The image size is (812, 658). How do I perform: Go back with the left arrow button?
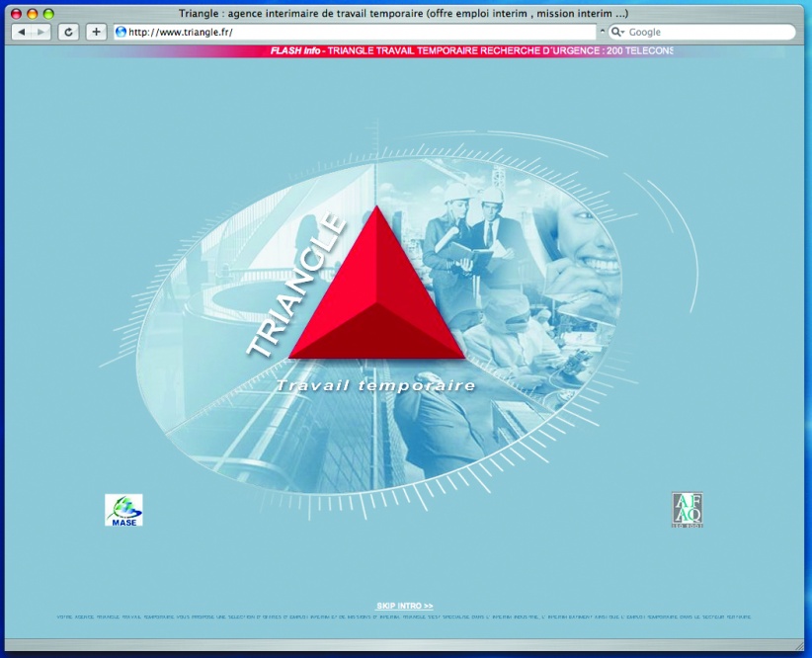[21, 33]
